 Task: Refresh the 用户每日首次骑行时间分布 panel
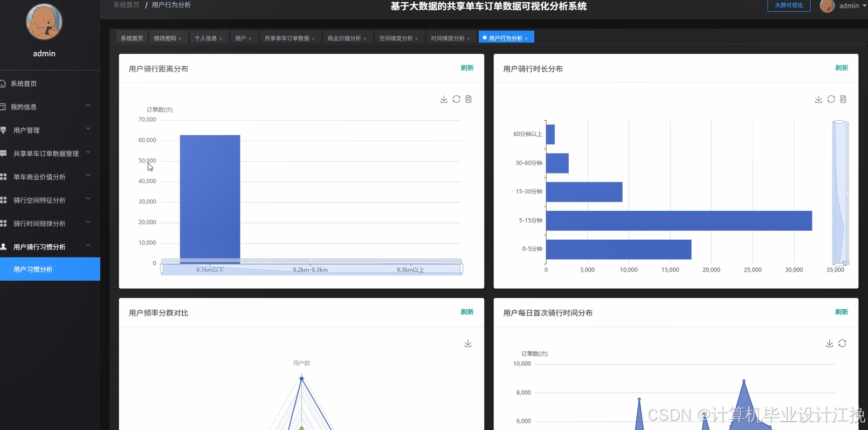(842, 312)
